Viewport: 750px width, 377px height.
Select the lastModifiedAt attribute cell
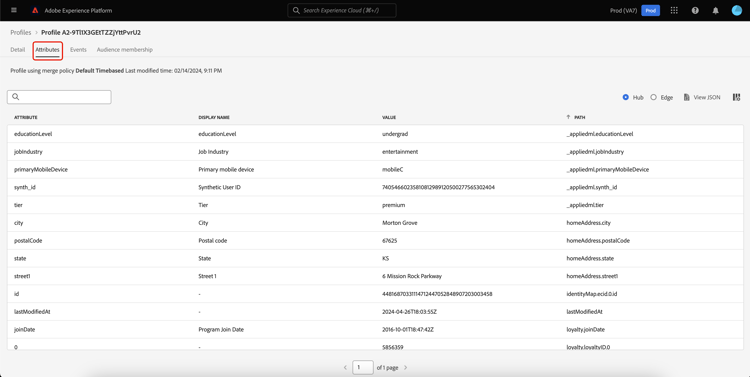[x=32, y=311]
